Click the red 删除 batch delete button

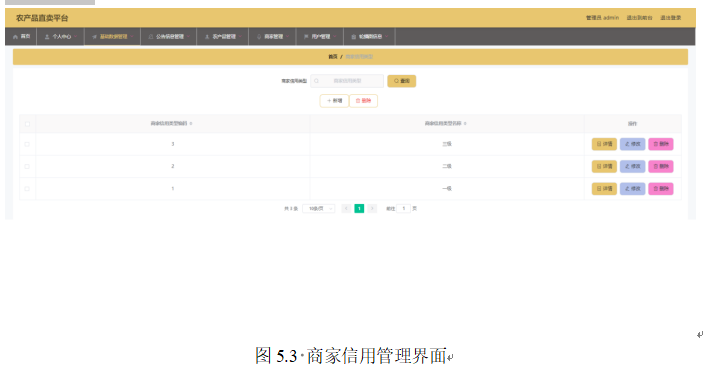(x=363, y=101)
